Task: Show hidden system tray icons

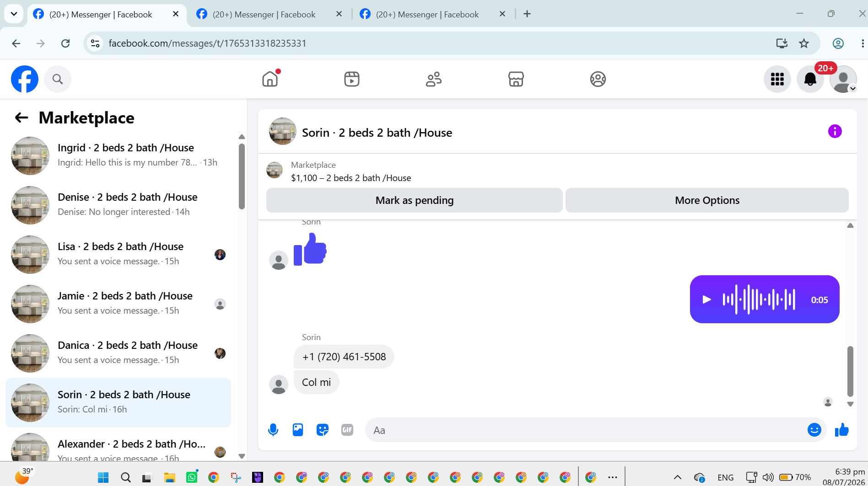Action: [x=678, y=477]
